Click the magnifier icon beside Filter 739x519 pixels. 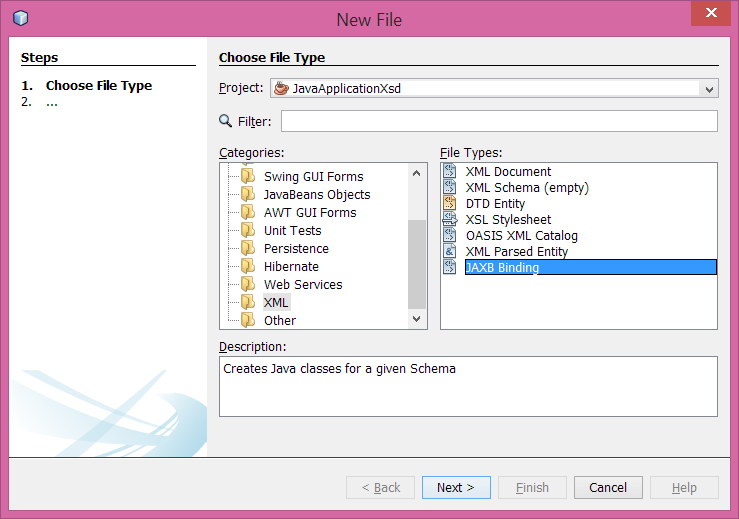pos(226,121)
